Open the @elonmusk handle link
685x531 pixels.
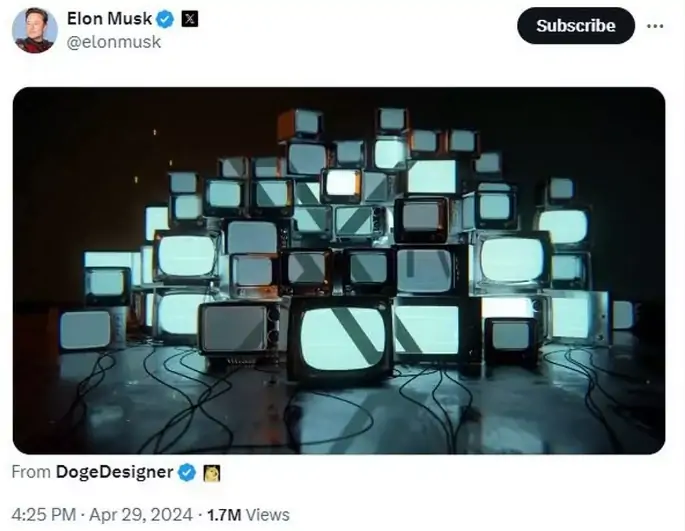(114, 42)
